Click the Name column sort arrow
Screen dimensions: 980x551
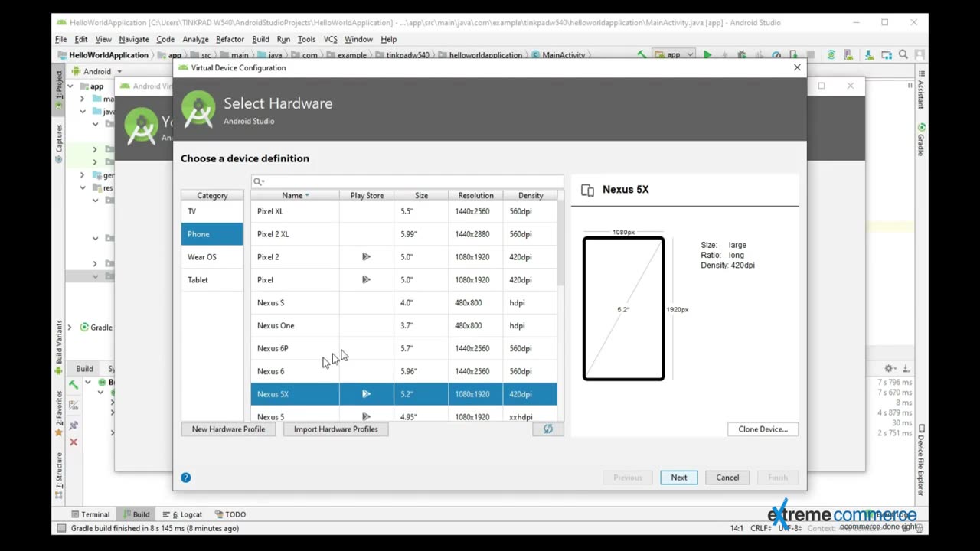click(307, 196)
